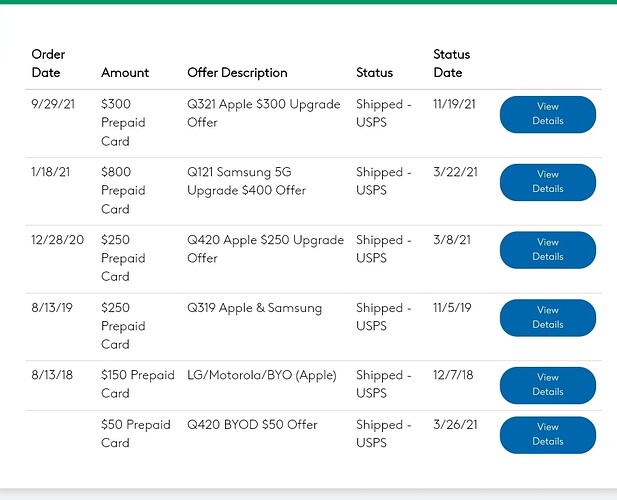This screenshot has height=500, width=617.
Task: Click View Details for LG/Motorola/BYO order
Action: pos(547,385)
